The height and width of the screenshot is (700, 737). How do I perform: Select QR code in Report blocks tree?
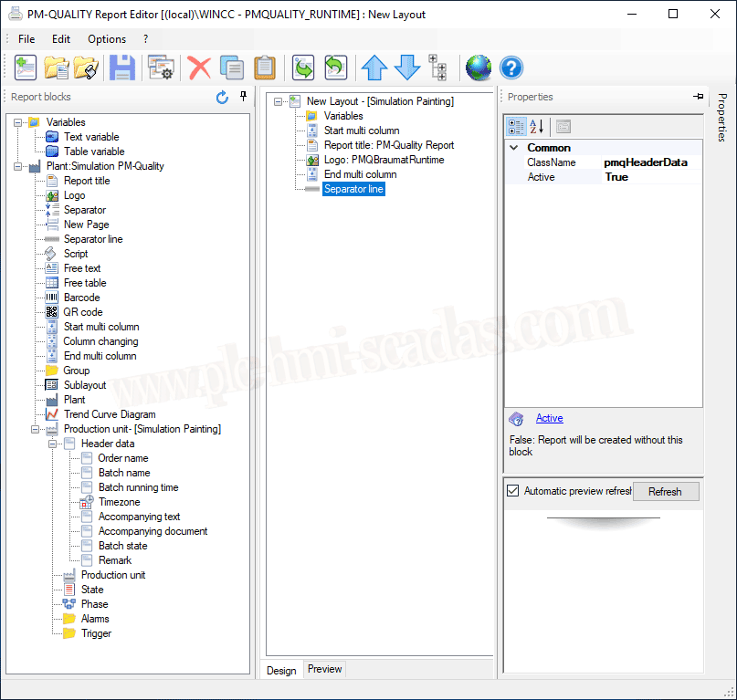tap(83, 312)
